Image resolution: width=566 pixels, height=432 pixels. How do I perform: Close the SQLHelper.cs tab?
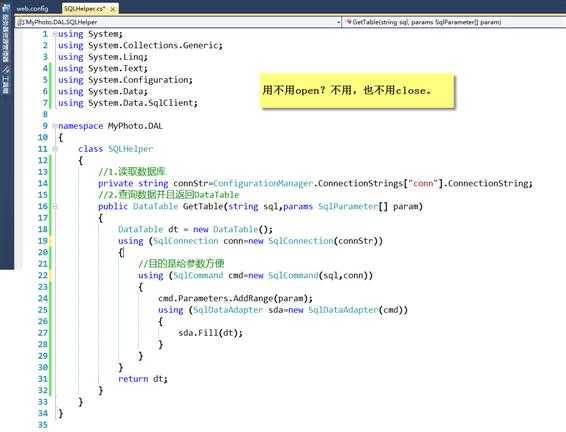(x=113, y=9)
